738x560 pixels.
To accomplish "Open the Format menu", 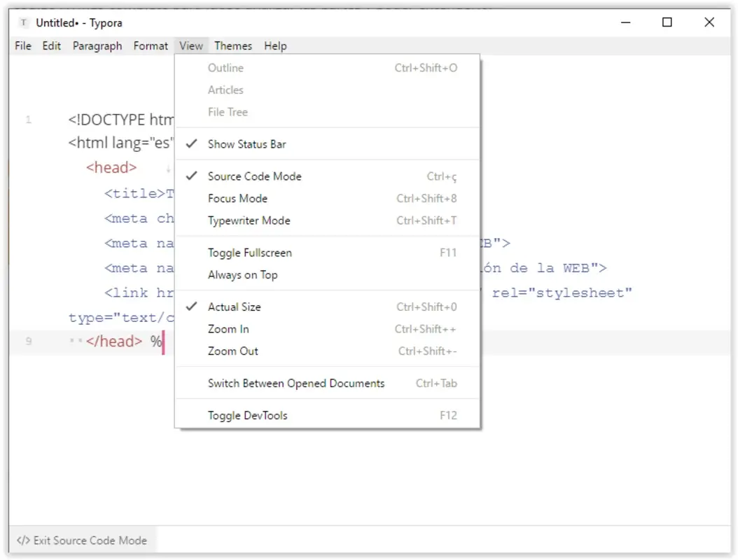I will pyautogui.click(x=151, y=45).
